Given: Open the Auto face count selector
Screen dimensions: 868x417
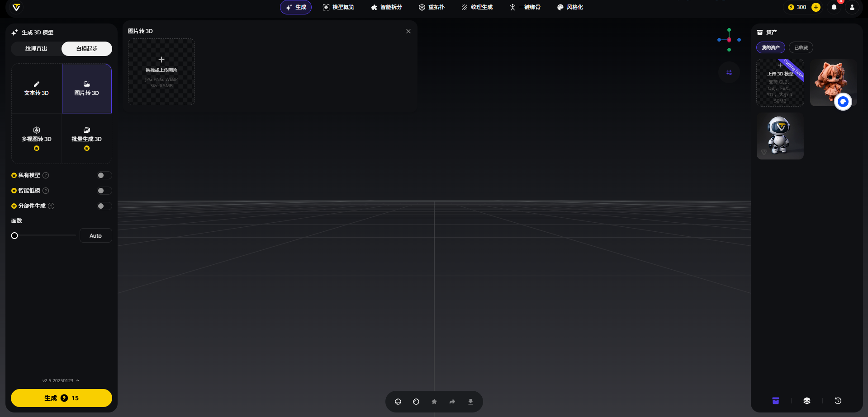Looking at the screenshot, I should pyautogui.click(x=95, y=235).
